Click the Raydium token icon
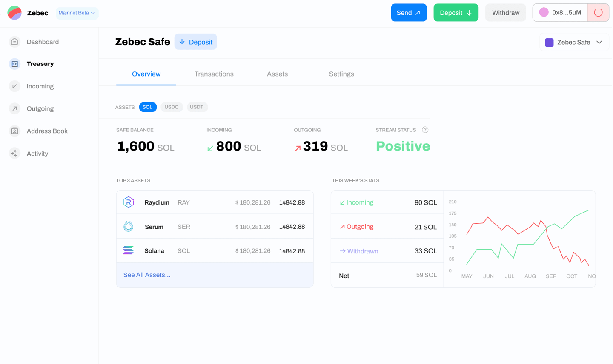The height and width of the screenshot is (364, 613). coord(129,202)
